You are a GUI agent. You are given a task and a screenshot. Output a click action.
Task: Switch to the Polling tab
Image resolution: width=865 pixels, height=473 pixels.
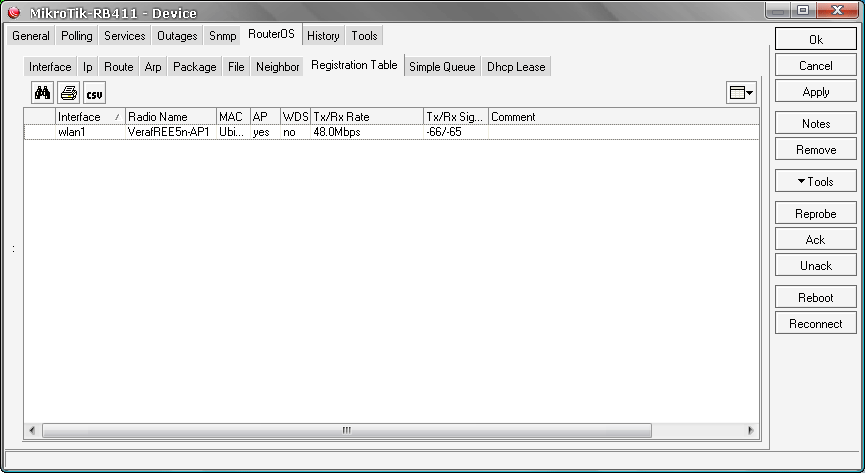(x=77, y=36)
